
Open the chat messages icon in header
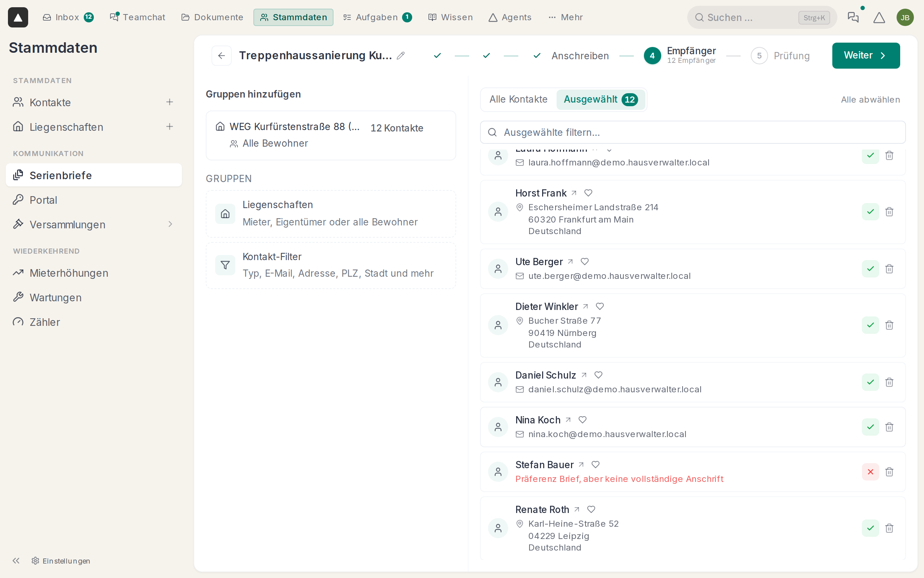point(853,17)
